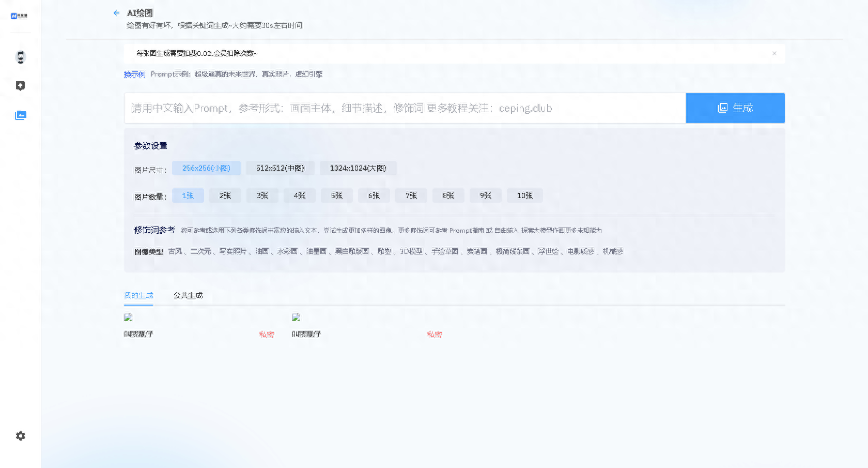Click the AI绘图 page title
Image resolution: width=868 pixels, height=468 pixels.
click(140, 13)
